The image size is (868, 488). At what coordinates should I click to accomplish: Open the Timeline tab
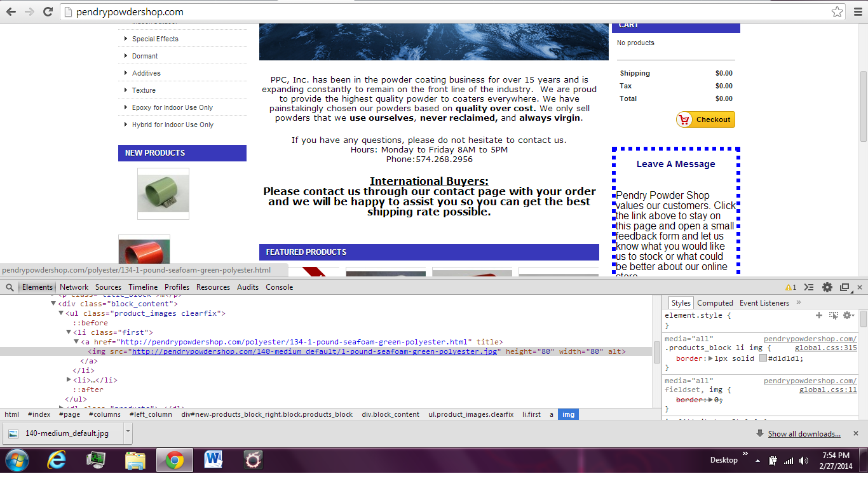[x=143, y=287]
